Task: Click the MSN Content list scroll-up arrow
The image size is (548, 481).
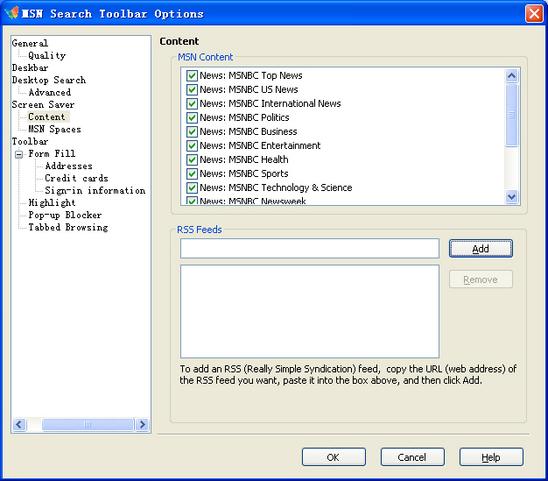Action: point(512,76)
